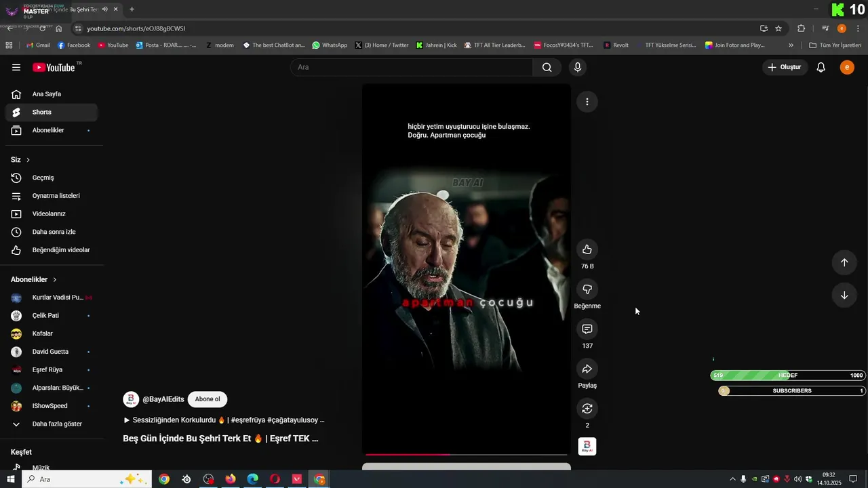
Task: Open @BayAIEdits channel name
Action: pyautogui.click(x=163, y=399)
